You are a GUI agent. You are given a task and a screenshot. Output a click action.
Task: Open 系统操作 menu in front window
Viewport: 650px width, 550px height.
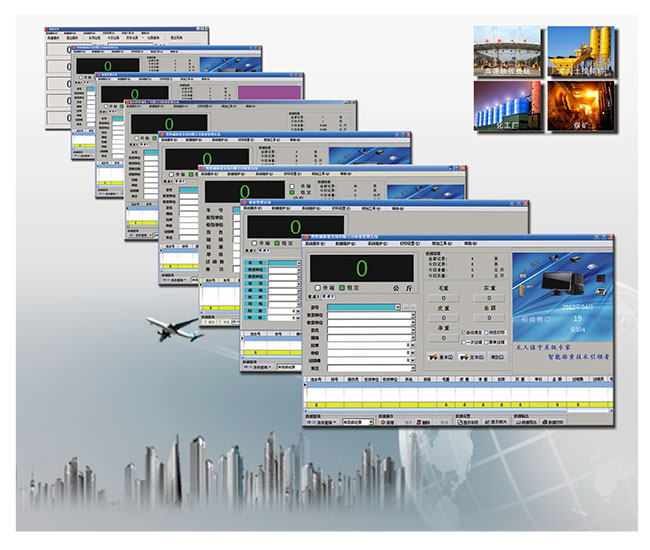(x=316, y=244)
